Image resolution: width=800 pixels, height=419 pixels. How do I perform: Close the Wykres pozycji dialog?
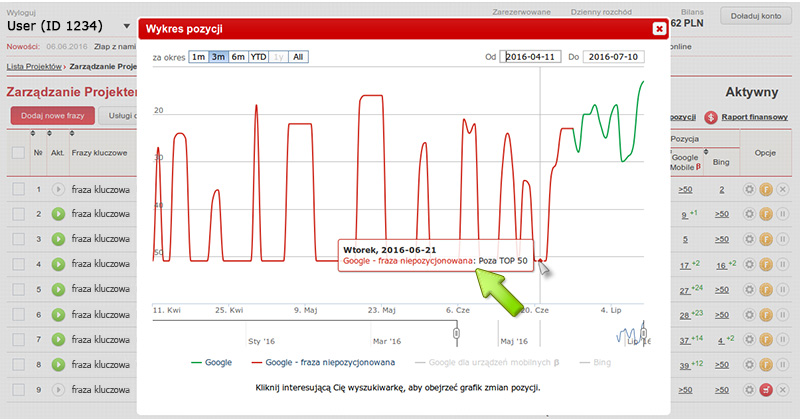(x=658, y=29)
